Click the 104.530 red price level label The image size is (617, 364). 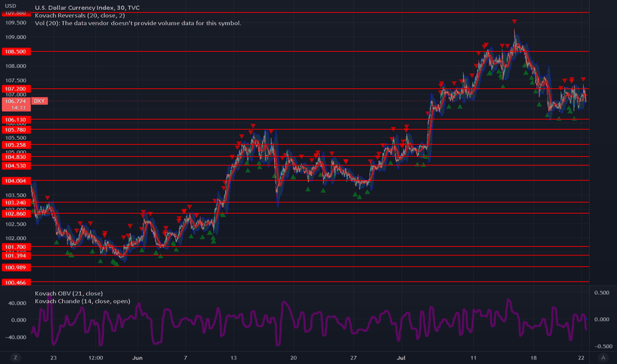tap(16, 165)
